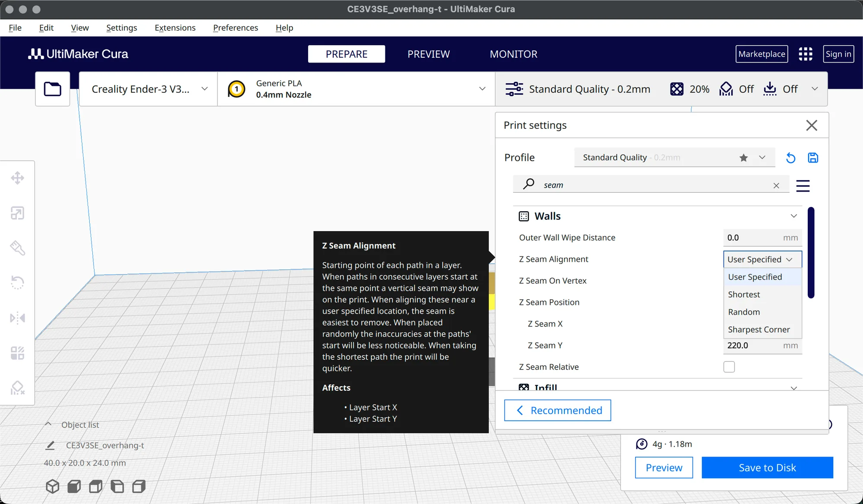Select the Move tool
Viewport: 863px width, 504px height.
tap(17, 178)
